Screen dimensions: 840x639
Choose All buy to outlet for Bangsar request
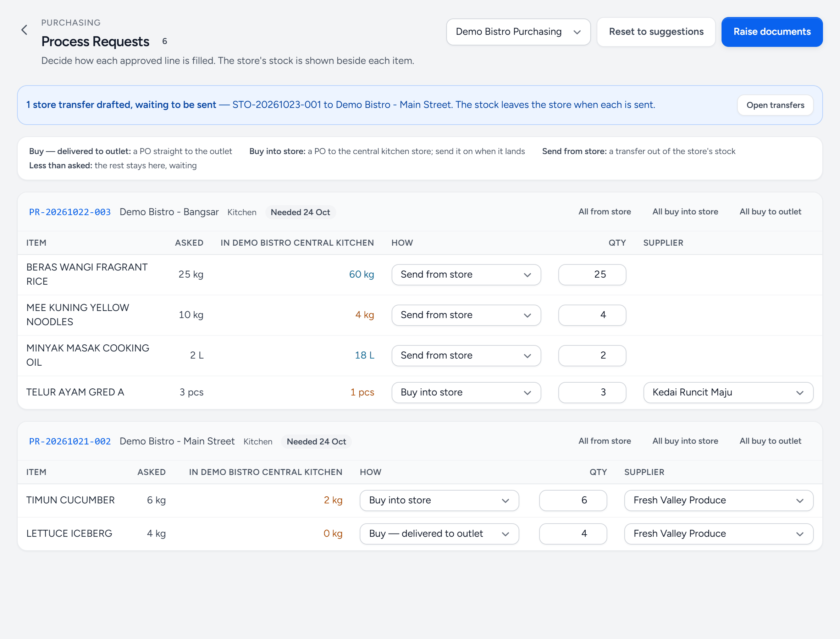click(x=770, y=212)
